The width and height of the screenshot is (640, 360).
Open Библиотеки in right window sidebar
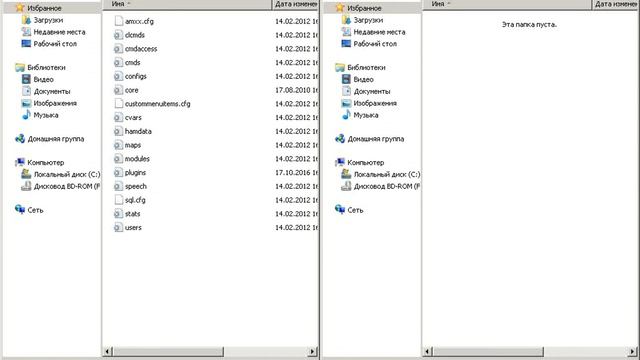pos(366,67)
